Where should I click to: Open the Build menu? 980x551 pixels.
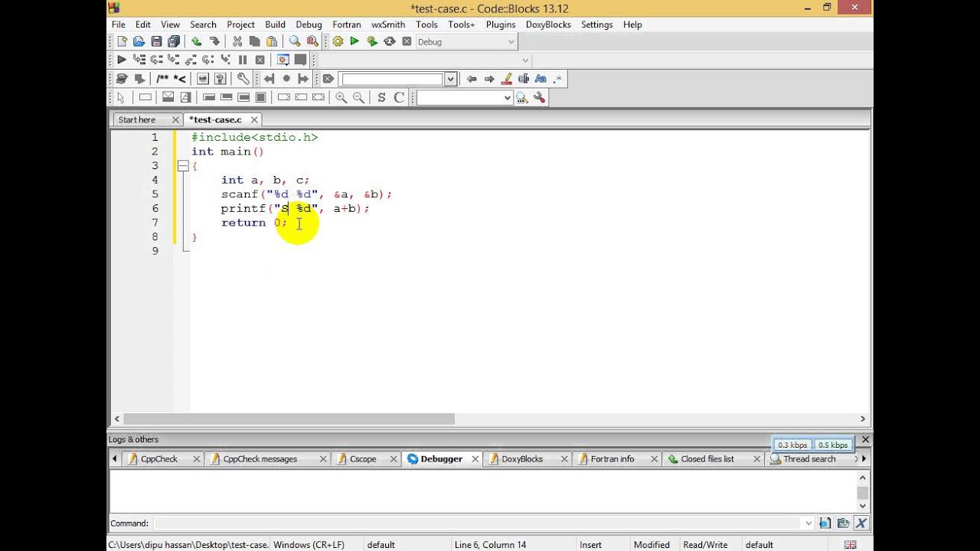pyautogui.click(x=275, y=24)
